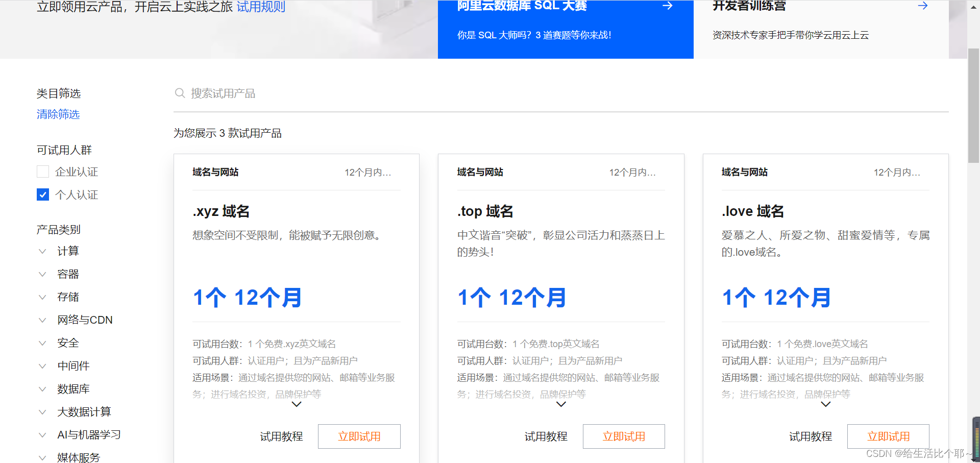Open 试用教程 for the .top domain
980x463 pixels.
546,436
